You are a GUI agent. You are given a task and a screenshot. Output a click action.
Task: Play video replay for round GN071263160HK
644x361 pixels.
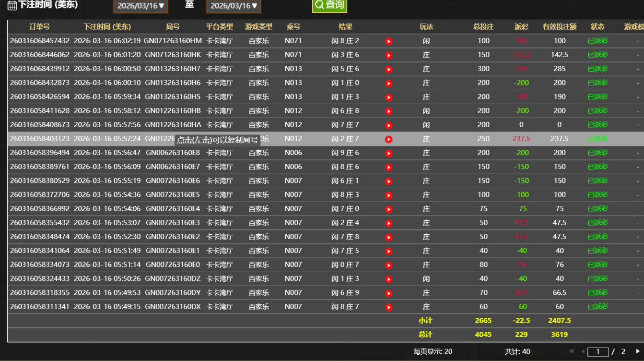pyautogui.click(x=388, y=55)
